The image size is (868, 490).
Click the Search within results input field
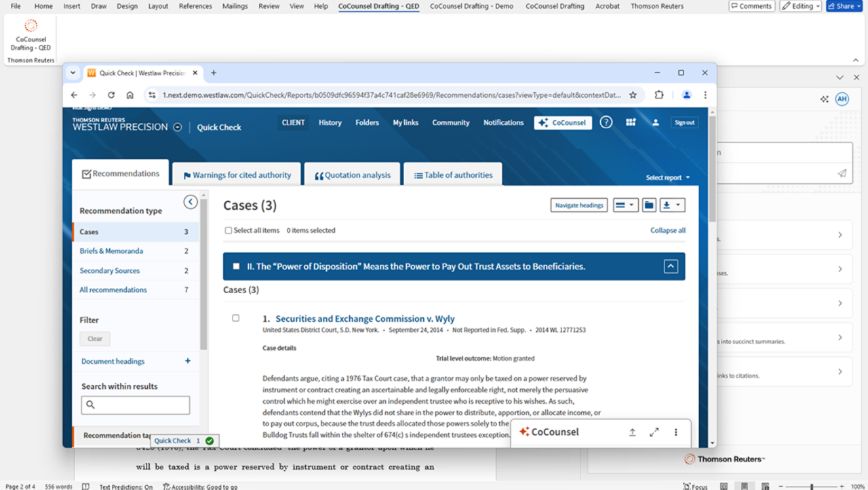(136, 405)
